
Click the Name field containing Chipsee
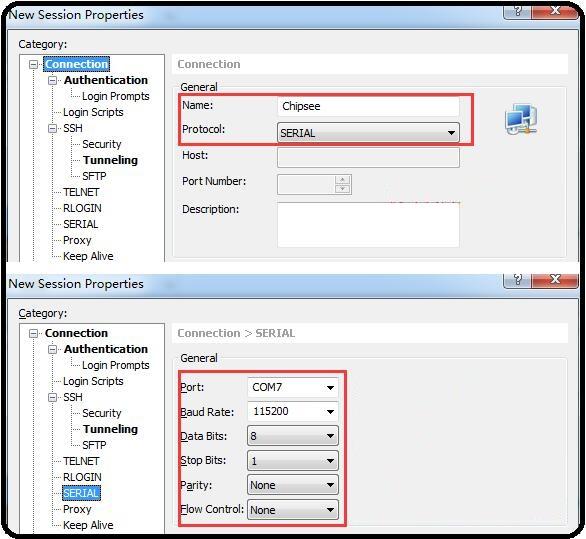click(368, 106)
